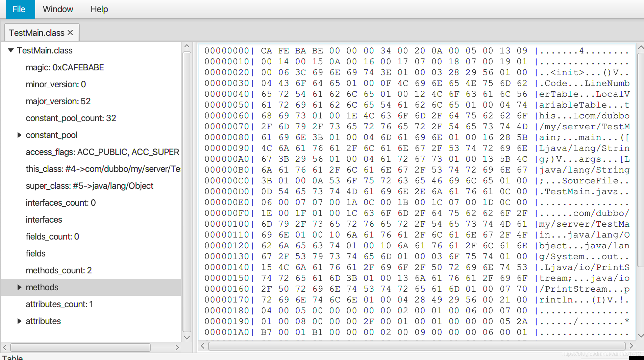Click the tree panel scroll up arrow
The image size is (644, 360).
click(x=187, y=46)
